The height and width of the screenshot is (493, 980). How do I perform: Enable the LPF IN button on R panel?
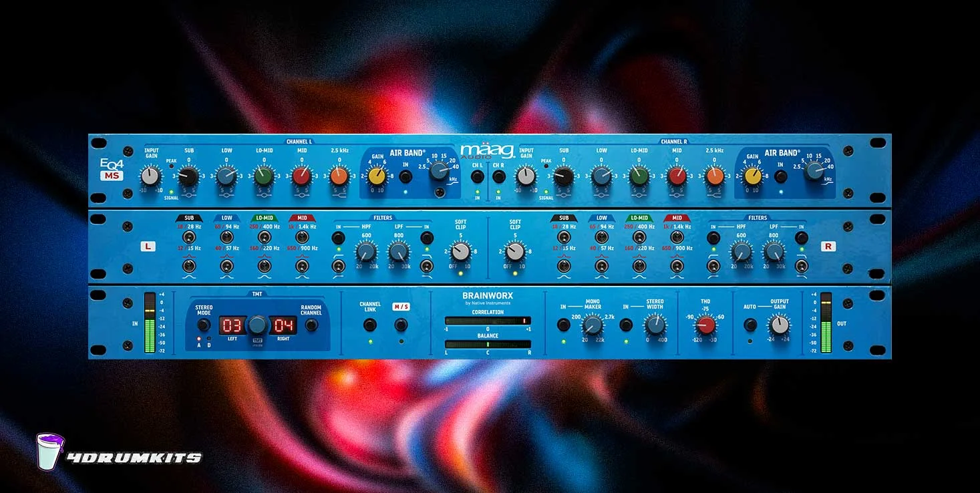[x=802, y=238]
